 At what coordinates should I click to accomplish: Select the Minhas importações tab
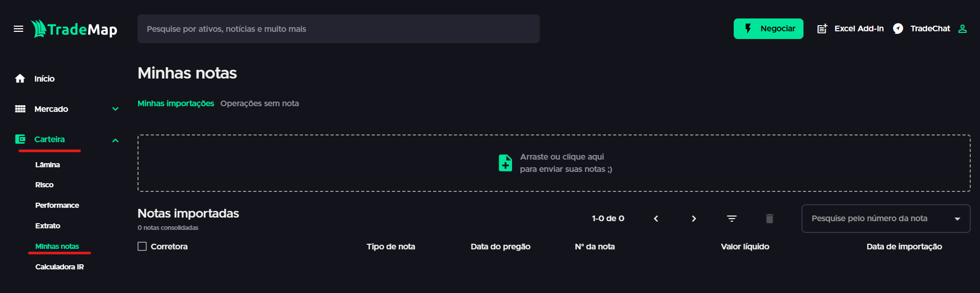175,103
